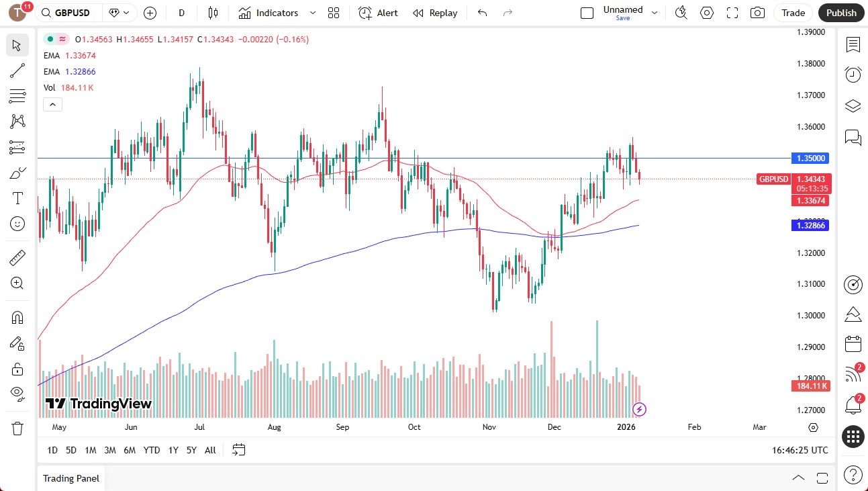Start bar Replay mode
Image resolution: width=868 pixels, height=491 pixels.
pos(435,13)
